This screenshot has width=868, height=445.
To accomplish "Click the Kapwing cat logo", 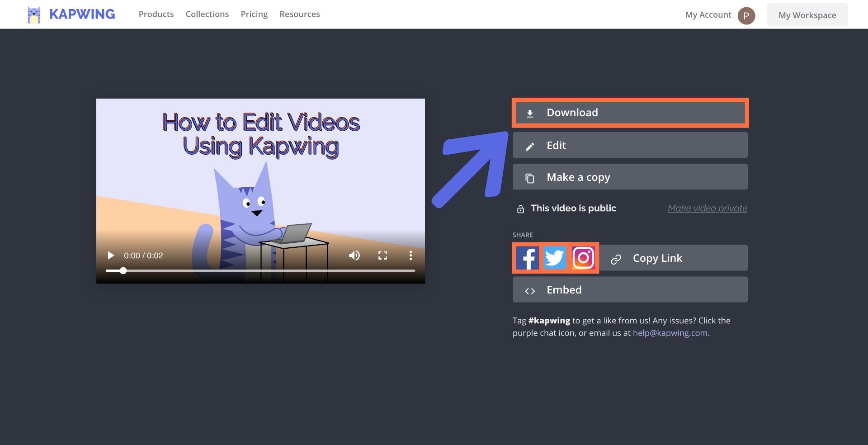I will pyautogui.click(x=34, y=14).
